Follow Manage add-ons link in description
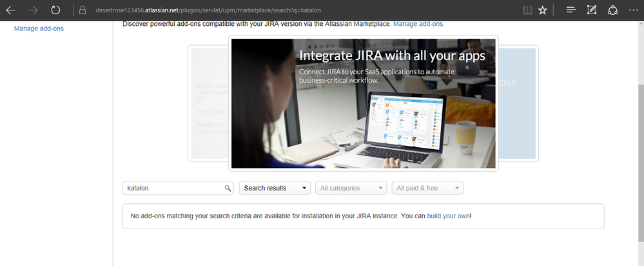This screenshot has width=644, height=266. 419,24
